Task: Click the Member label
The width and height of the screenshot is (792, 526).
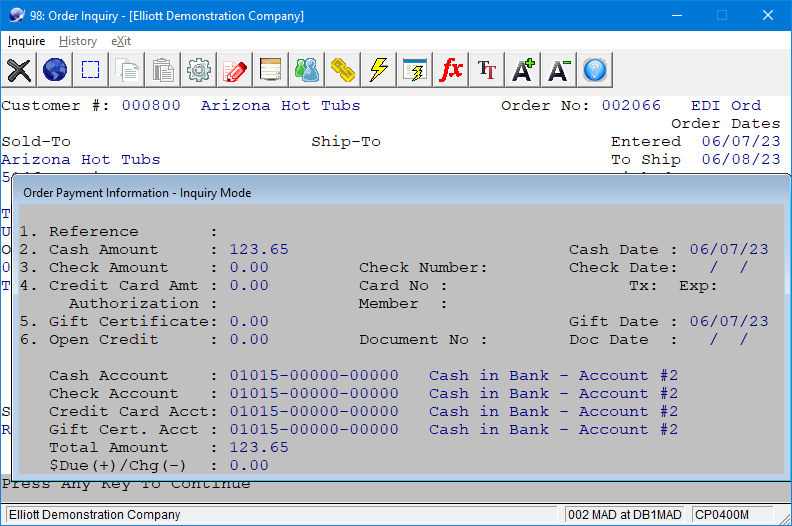Action: 403,303
